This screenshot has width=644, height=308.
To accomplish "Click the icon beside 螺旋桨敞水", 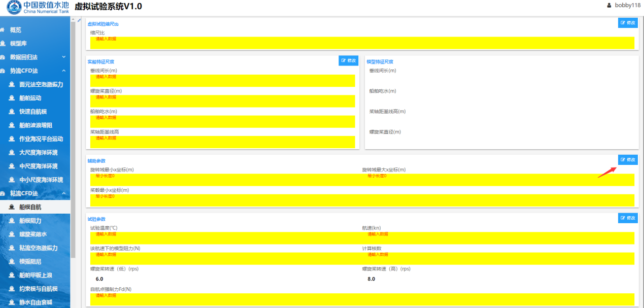I will click(x=12, y=234).
